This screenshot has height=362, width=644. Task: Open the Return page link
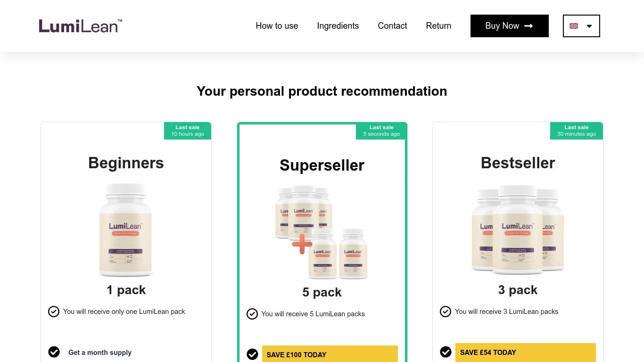438,26
